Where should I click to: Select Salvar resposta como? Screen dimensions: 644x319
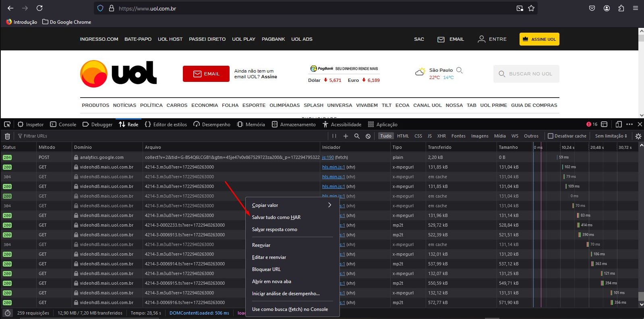click(292, 229)
